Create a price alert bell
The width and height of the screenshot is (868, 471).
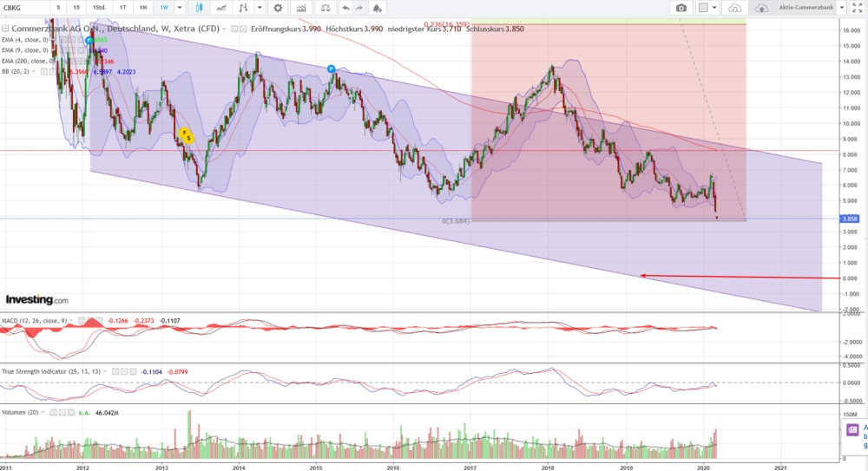pos(377,8)
